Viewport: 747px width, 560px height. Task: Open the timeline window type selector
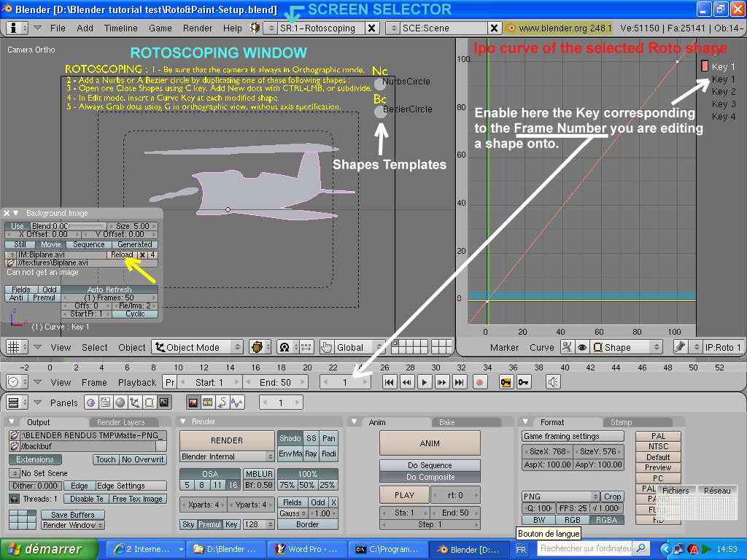[17, 382]
